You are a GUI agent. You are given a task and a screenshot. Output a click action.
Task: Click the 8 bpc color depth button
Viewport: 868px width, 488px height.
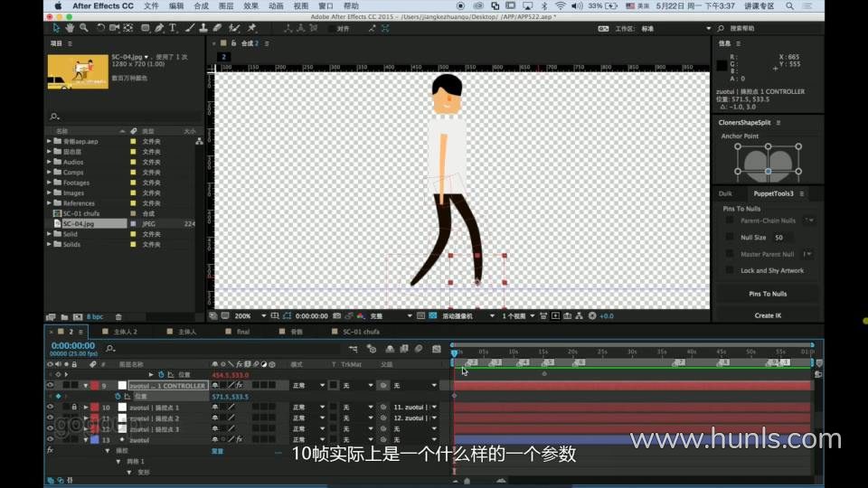(x=95, y=317)
